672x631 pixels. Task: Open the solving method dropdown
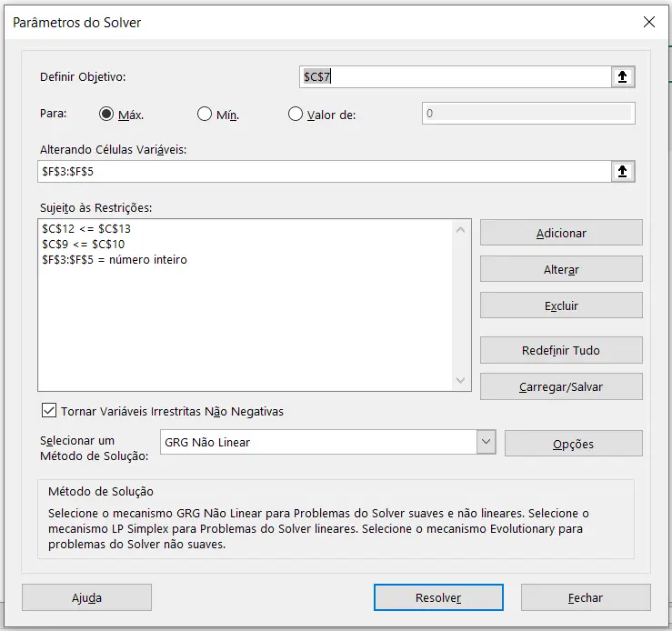click(x=486, y=443)
